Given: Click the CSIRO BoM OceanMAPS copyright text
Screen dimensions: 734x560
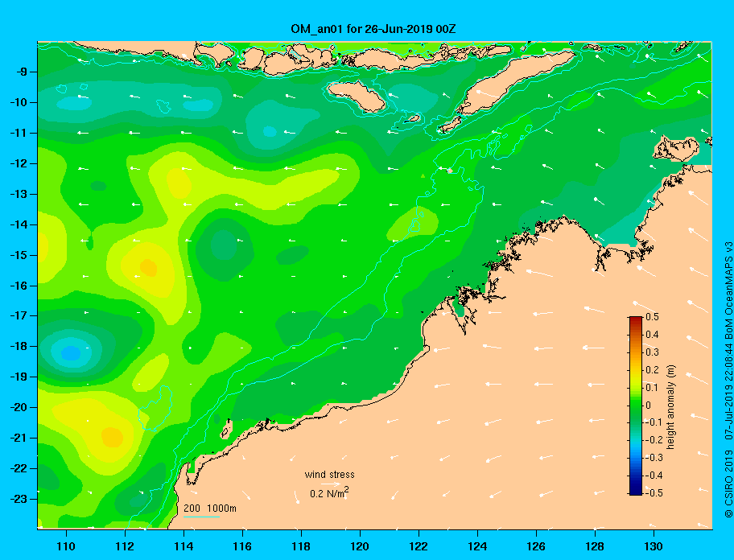Looking at the screenshot, I should (728, 379).
